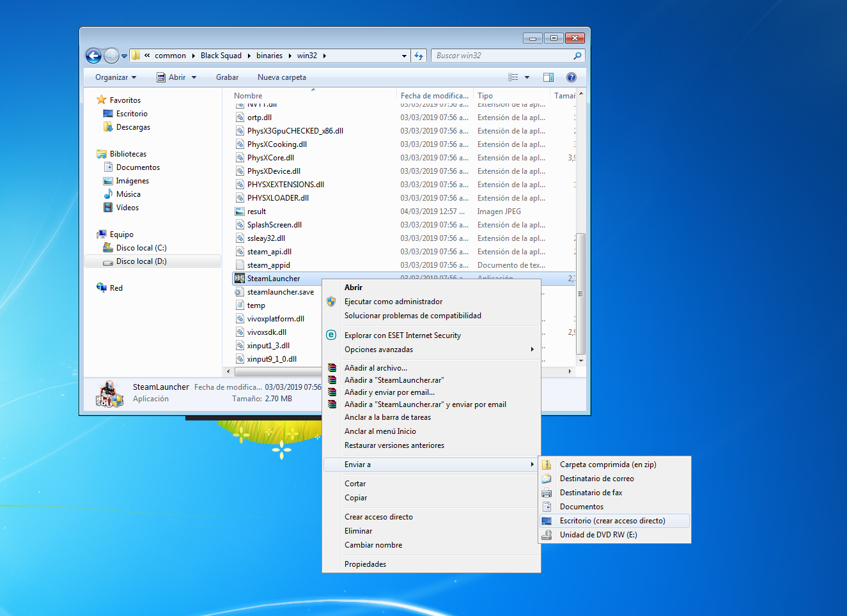Click the steam_appid text file icon
This screenshot has width=847, height=616.
(x=240, y=265)
